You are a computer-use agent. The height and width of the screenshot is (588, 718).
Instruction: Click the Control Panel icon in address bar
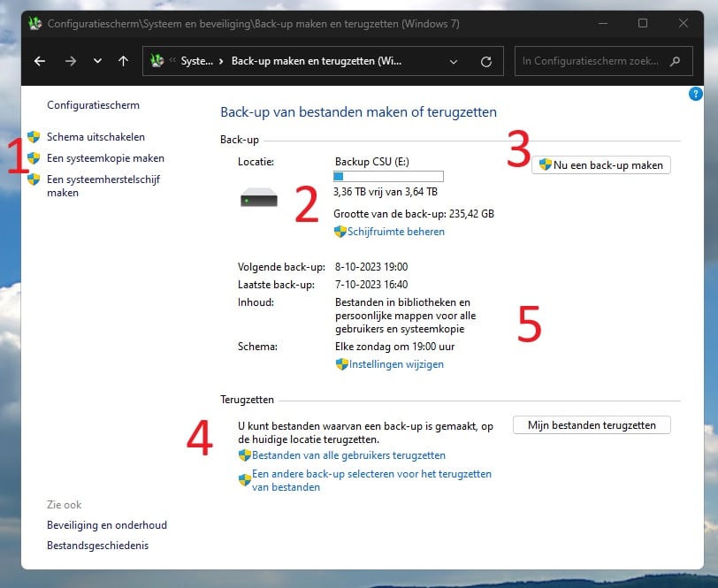pos(158,62)
